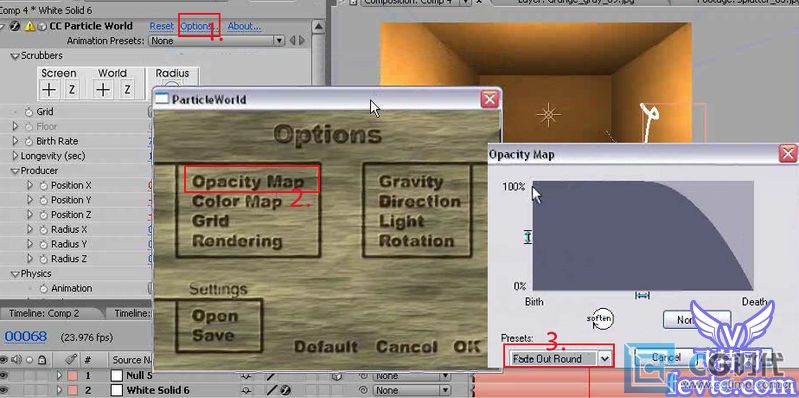Choose Light in ParticleWorld options

401,221
